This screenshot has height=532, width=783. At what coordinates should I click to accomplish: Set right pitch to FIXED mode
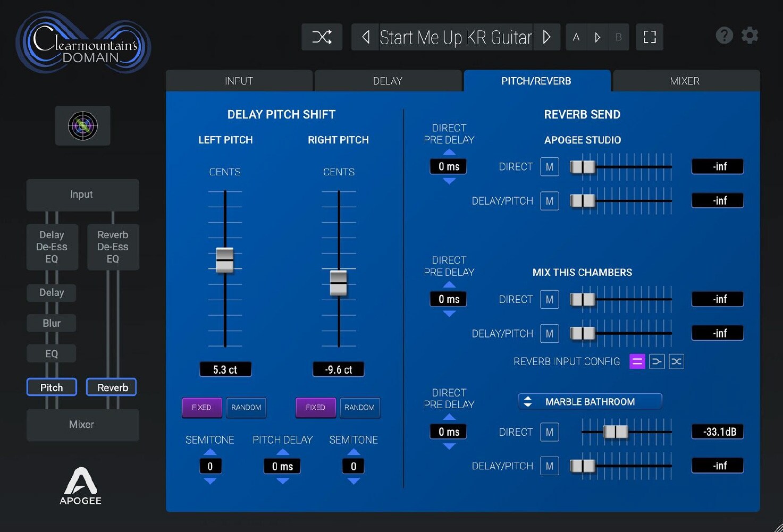(315, 408)
